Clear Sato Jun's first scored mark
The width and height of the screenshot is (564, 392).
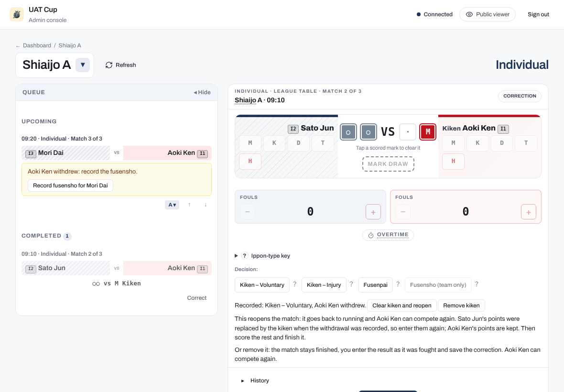click(348, 132)
